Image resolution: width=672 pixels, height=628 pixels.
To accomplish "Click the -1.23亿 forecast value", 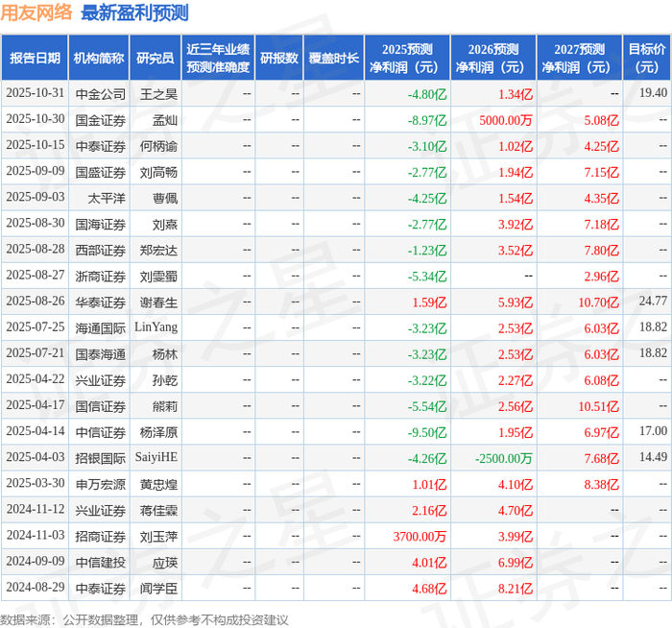I will tap(427, 251).
